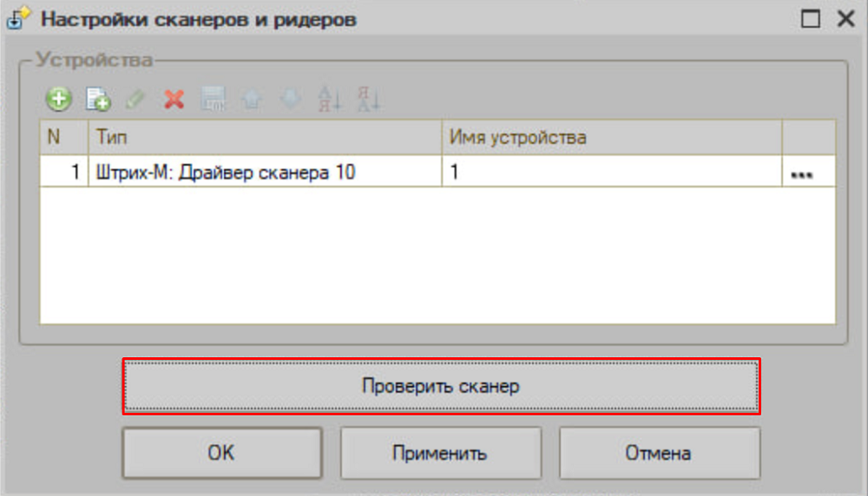868x496 pixels.
Task: Click the device name cell containing 1
Action: pyautogui.click(x=612, y=173)
